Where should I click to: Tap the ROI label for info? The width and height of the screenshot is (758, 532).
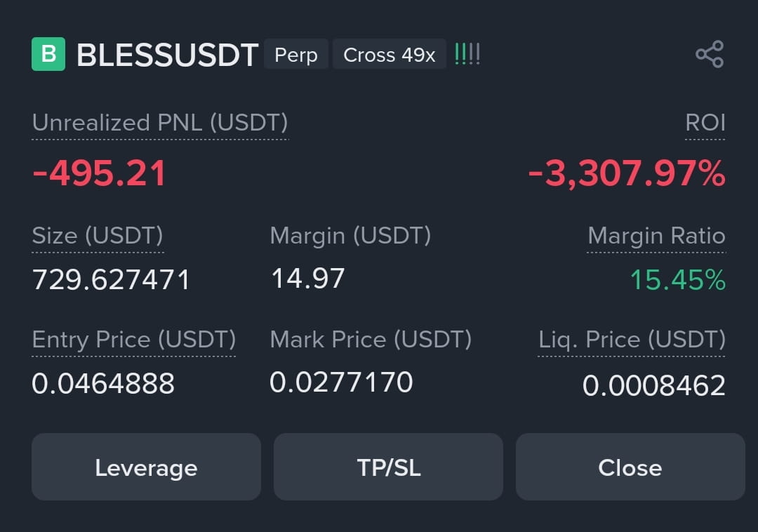[705, 123]
